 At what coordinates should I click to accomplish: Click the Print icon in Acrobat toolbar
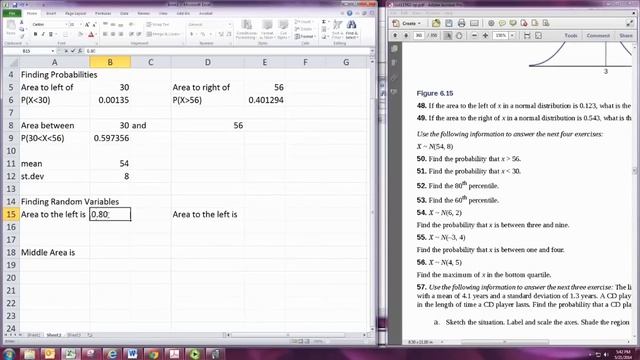(x=461, y=23)
